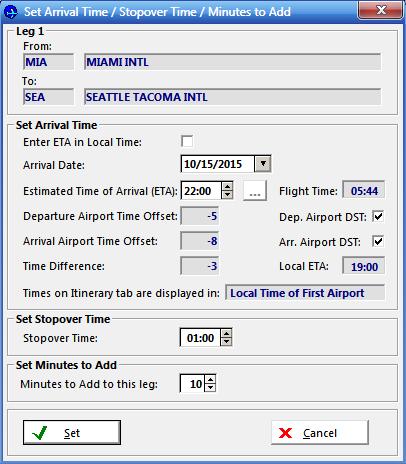Image resolution: width=406 pixels, height=464 pixels.
Task: Click the ETA time field showing 22:00
Action: pos(201,191)
